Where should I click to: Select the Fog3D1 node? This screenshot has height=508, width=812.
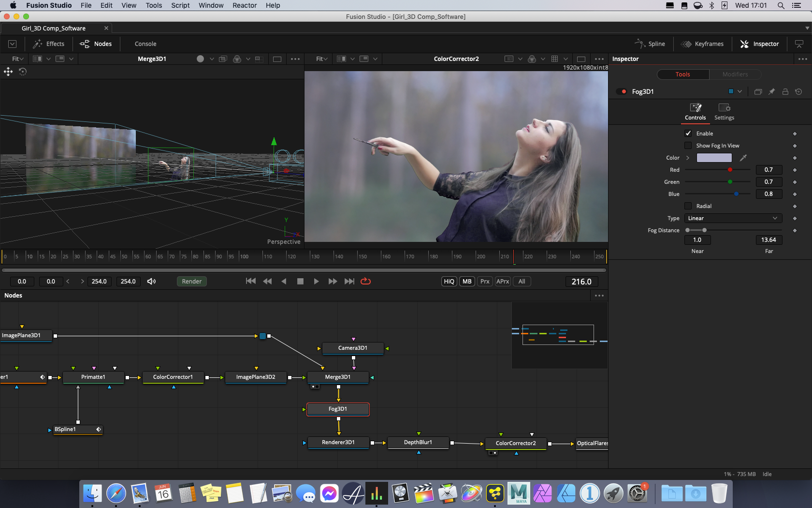pyautogui.click(x=338, y=409)
